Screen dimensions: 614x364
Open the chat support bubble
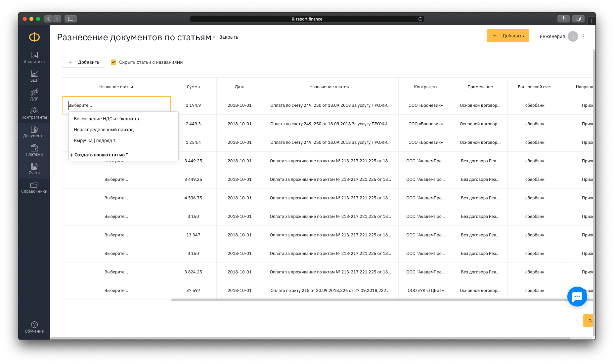click(577, 297)
